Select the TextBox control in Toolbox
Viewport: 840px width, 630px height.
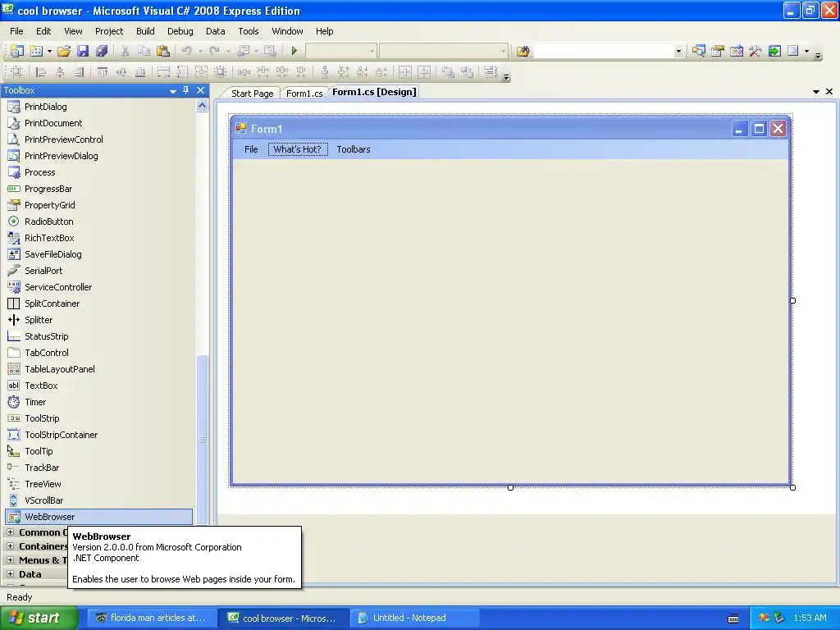[x=99, y=386]
